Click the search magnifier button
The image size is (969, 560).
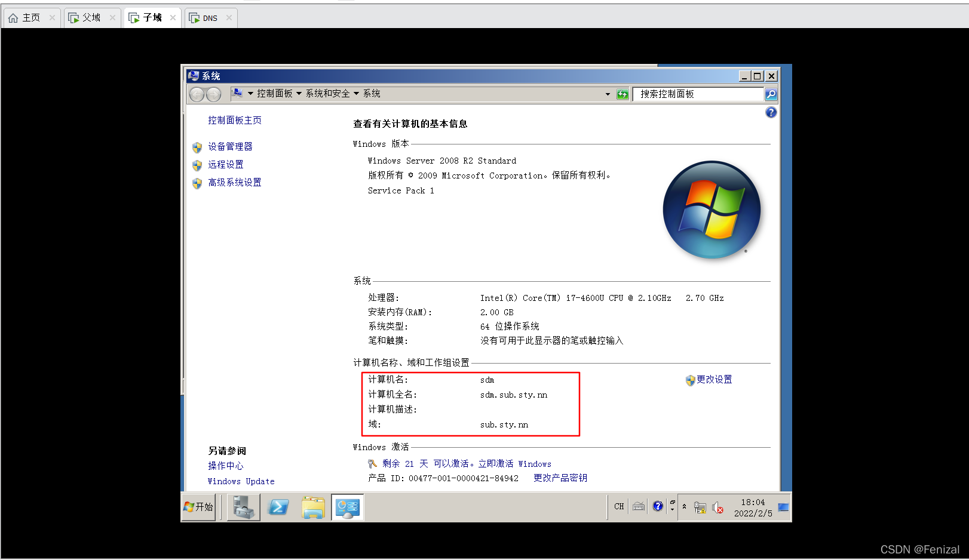coord(771,94)
